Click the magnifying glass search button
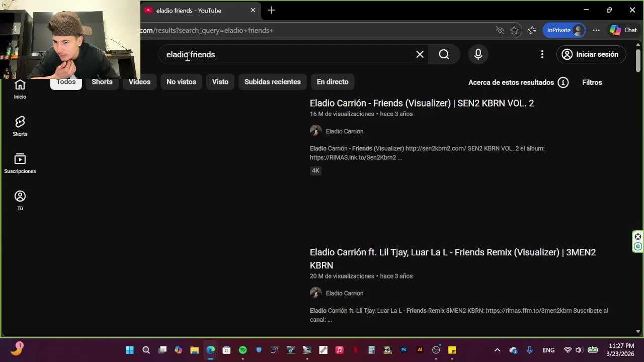Screen dimensions: 644x362 point(444,54)
